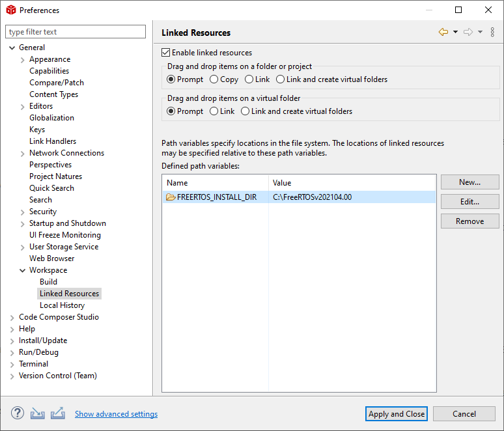
Task: Click the type filter text field
Action: (76, 32)
